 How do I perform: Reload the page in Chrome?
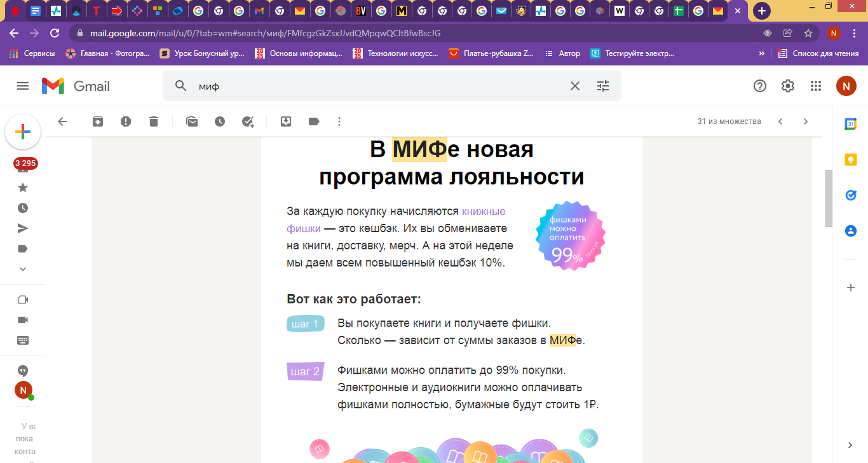pyautogui.click(x=55, y=33)
